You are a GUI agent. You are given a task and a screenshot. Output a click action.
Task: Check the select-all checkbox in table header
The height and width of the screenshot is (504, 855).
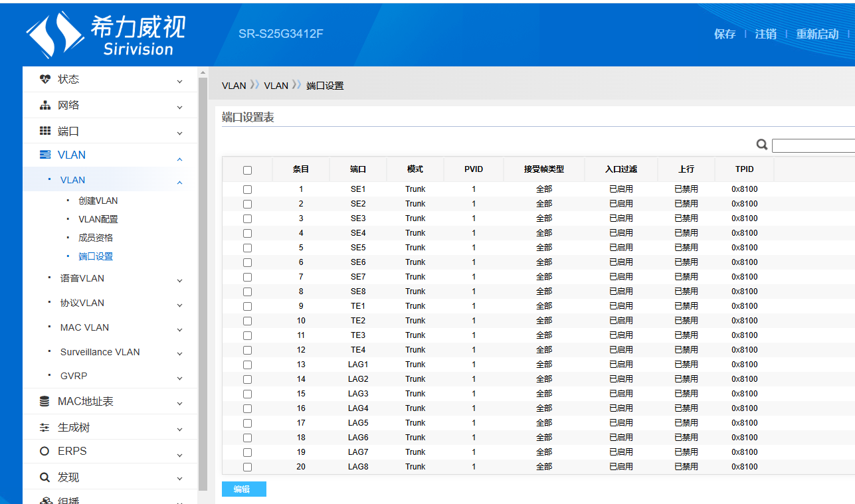pos(247,170)
